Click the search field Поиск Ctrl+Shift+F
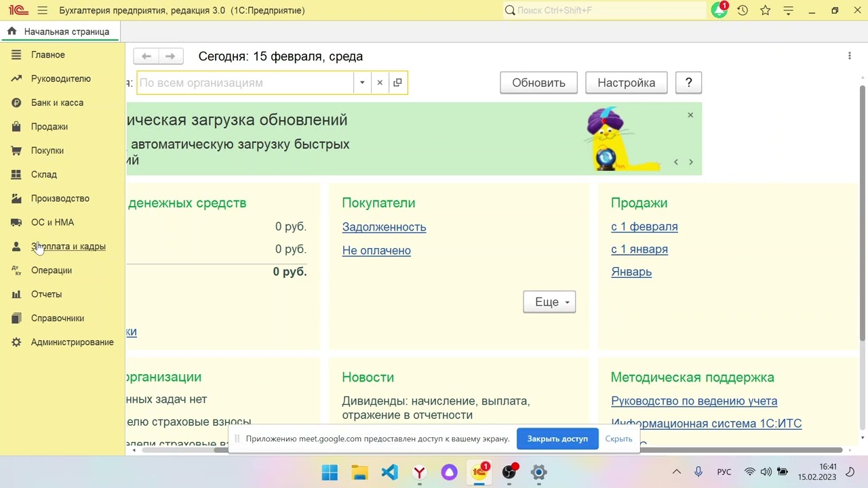This screenshot has height=488, width=868. click(x=605, y=10)
